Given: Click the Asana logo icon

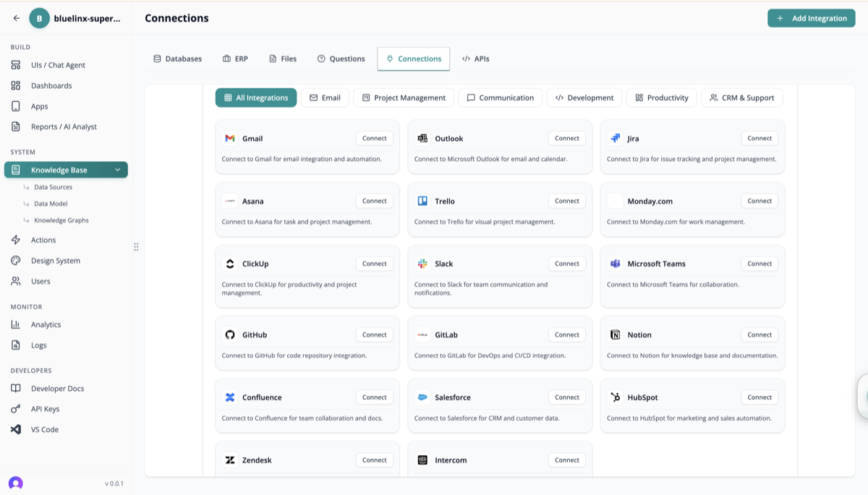Looking at the screenshot, I should pyautogui.click(x=230, y=201).
